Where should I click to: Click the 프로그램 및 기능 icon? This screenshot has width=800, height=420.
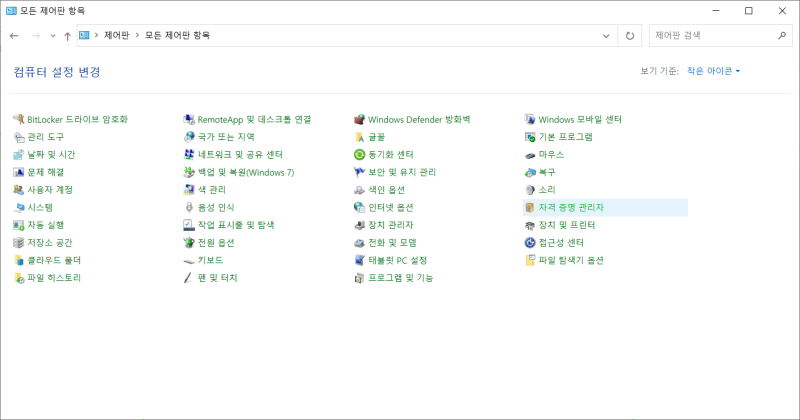pos(360,278)
